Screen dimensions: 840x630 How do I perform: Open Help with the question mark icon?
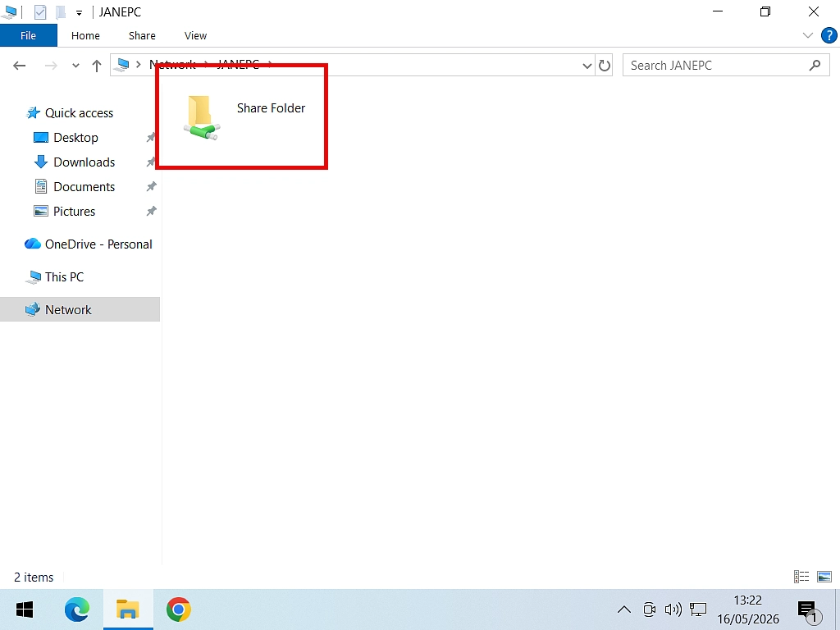pos(829,35)
